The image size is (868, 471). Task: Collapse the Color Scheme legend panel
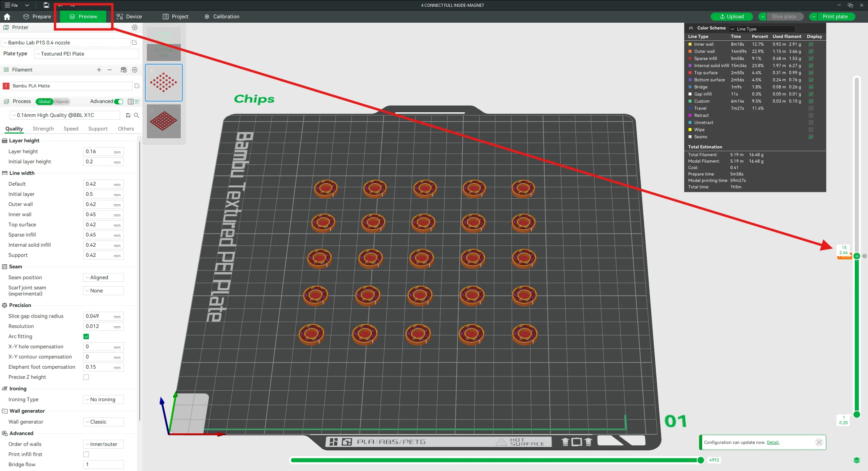691,28
